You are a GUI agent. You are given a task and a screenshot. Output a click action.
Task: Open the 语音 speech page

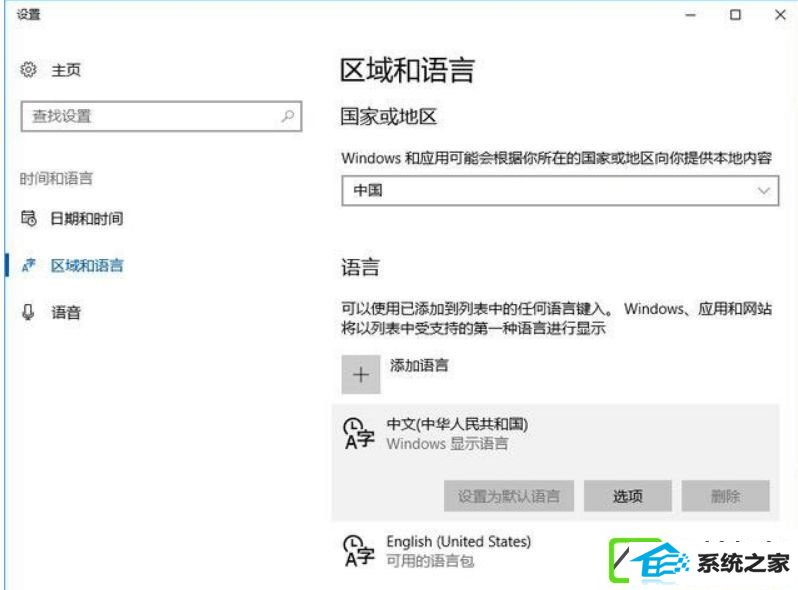(x=66, y=312)
